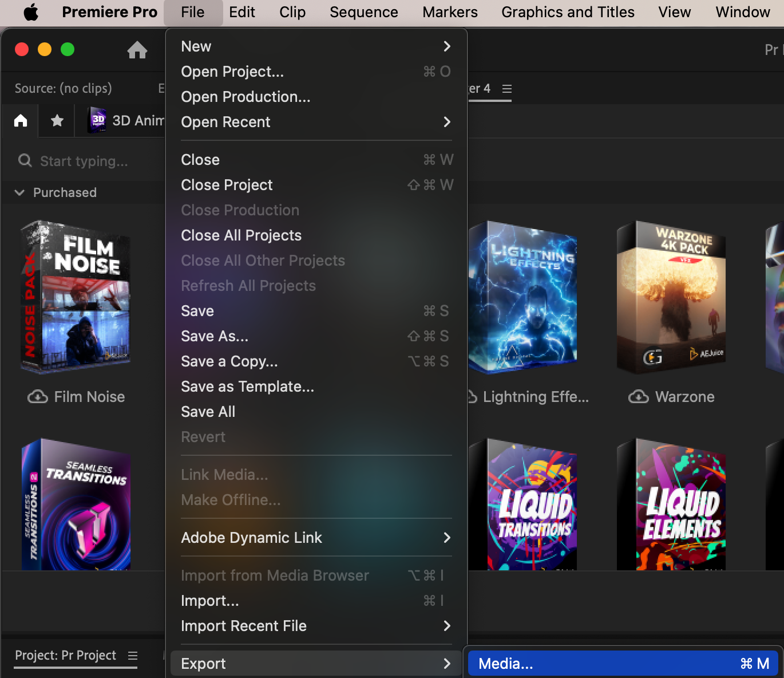Select the Seamless Transitions pack thumbnail

[x=76, y=504]
